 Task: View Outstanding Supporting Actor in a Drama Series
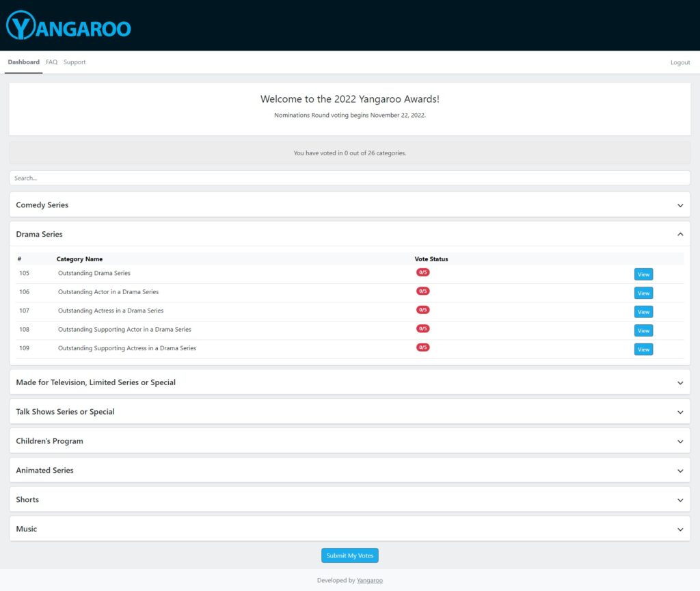(x=643, y=330)
